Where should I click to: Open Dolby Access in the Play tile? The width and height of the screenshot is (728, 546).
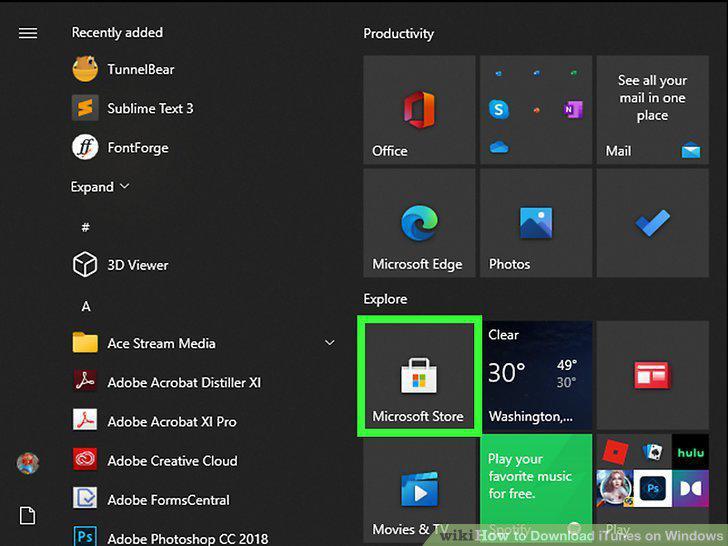(690, 488)
